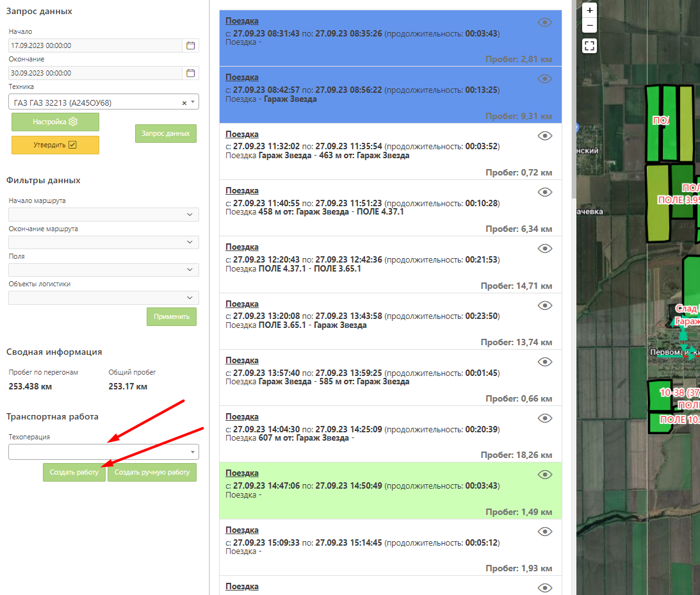Clear selected vehicle with x icon
The height and width of the screenshot is (595, 700).
[x=184, y=102]
